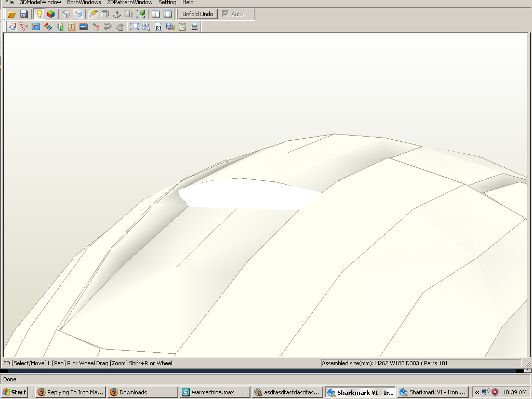Click the '2D [Select/Move]' status bar hint
Image resolution: width=532 pixels, height=399 pixels.
(87, 363)
